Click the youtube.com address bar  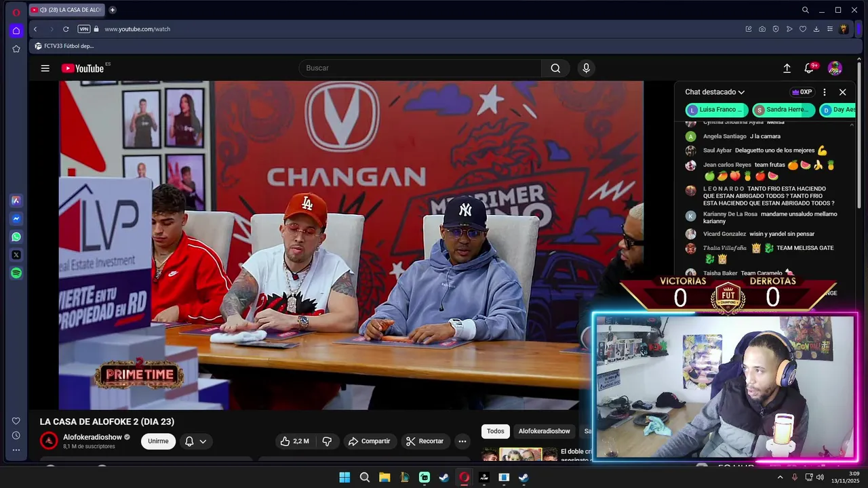(x=137, y=29)
